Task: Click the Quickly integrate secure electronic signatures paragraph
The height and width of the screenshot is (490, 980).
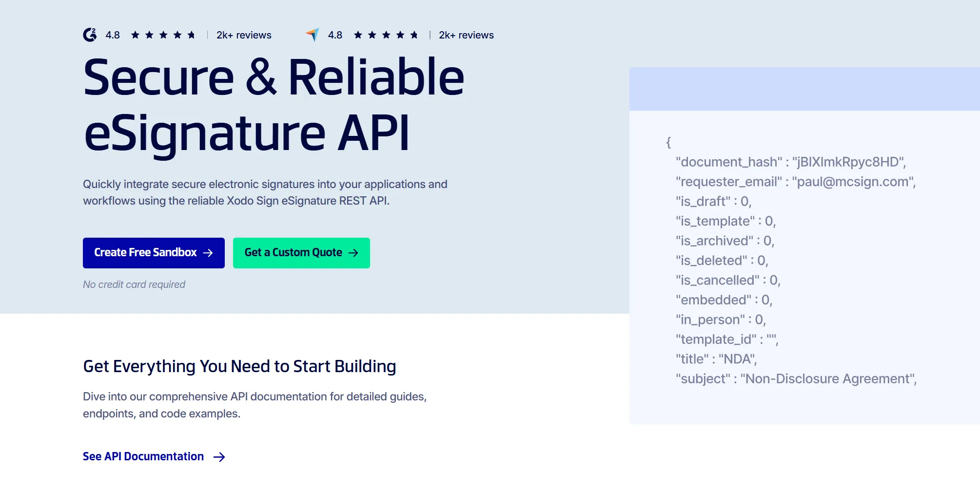Action: [265, 192]
